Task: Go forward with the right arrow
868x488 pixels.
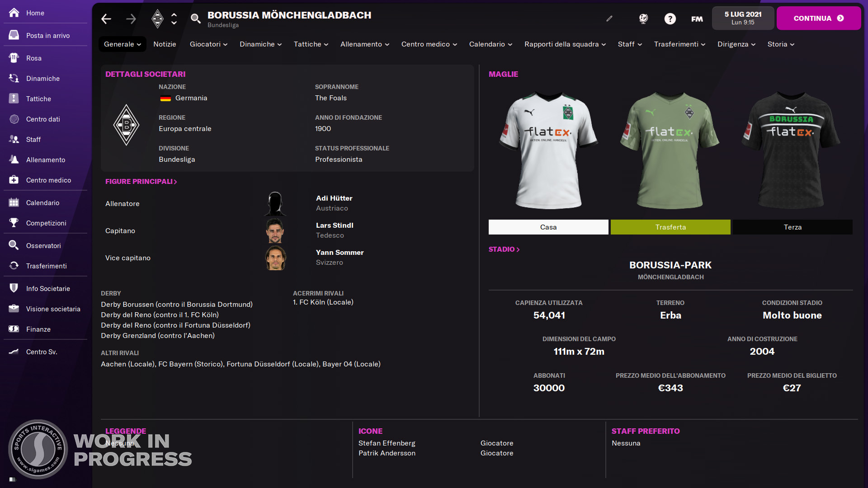Action: 131,19
